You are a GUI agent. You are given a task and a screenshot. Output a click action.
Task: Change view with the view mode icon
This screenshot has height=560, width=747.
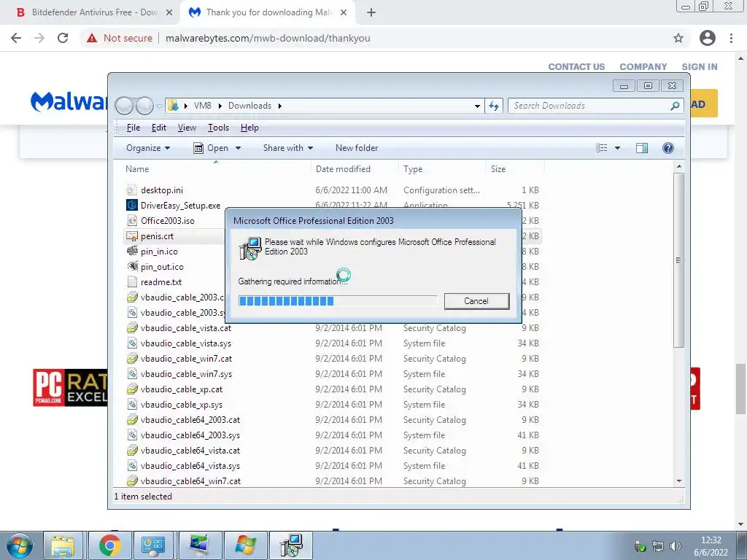[602, 148]
